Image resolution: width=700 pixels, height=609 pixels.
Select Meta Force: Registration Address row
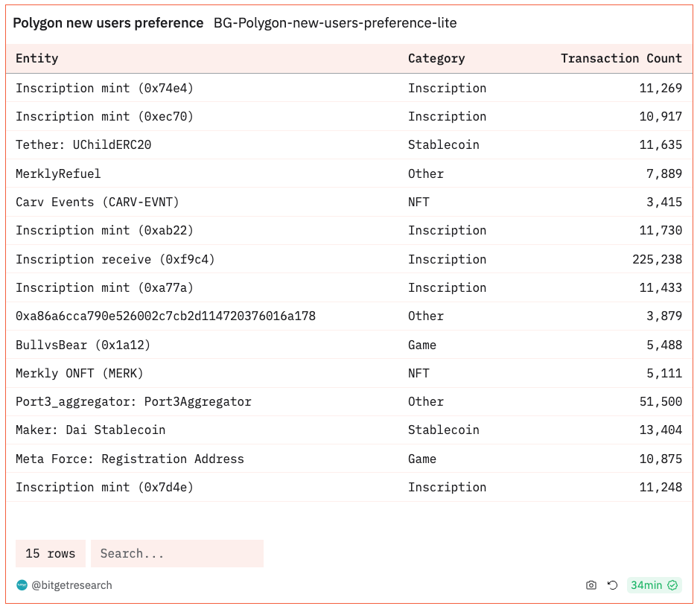pyautogui.click(x=349, y=459)
